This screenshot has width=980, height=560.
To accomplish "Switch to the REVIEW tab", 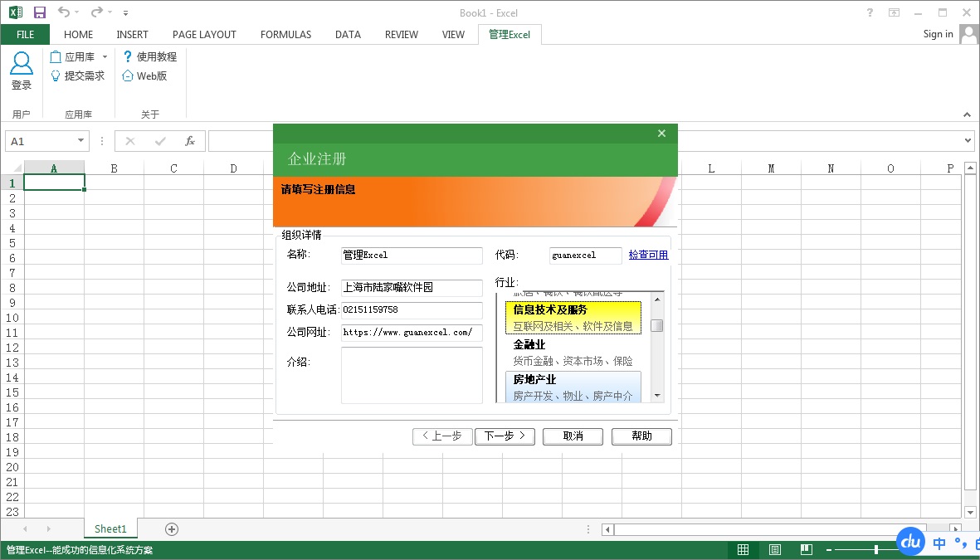I will (402, 34).
